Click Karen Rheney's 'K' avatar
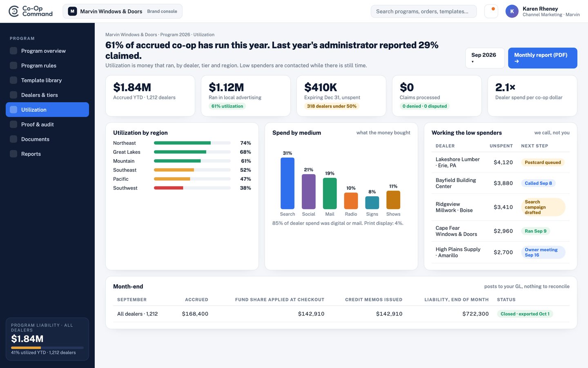Viewport: 588px width, 368px height. (x=512, y=11)
